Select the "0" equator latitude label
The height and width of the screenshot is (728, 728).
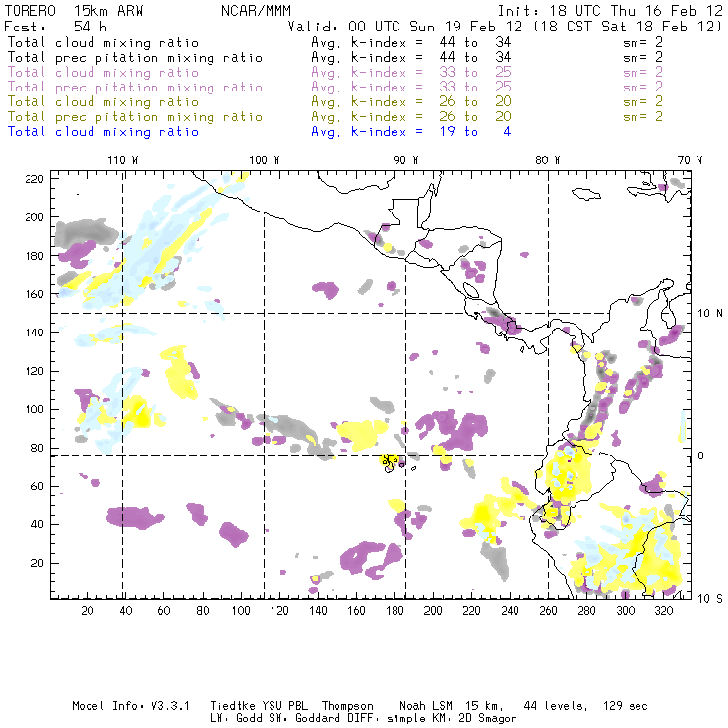pos(701,455)
